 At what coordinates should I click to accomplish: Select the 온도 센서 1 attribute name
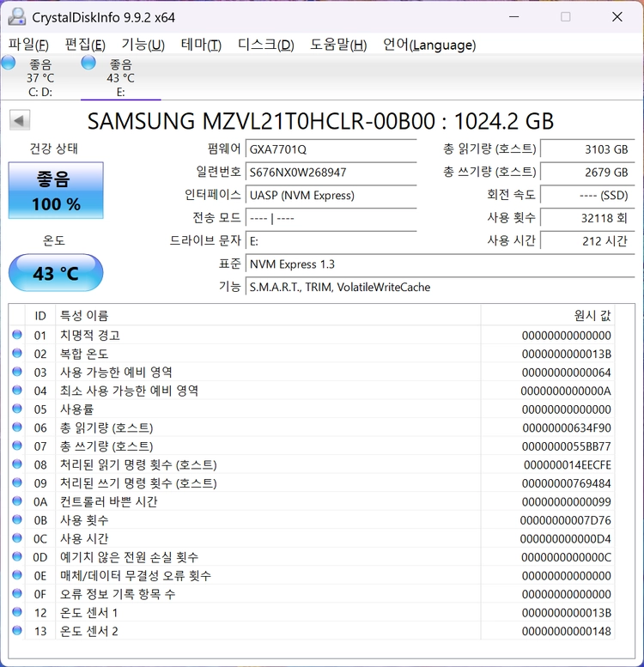point(88,613)
